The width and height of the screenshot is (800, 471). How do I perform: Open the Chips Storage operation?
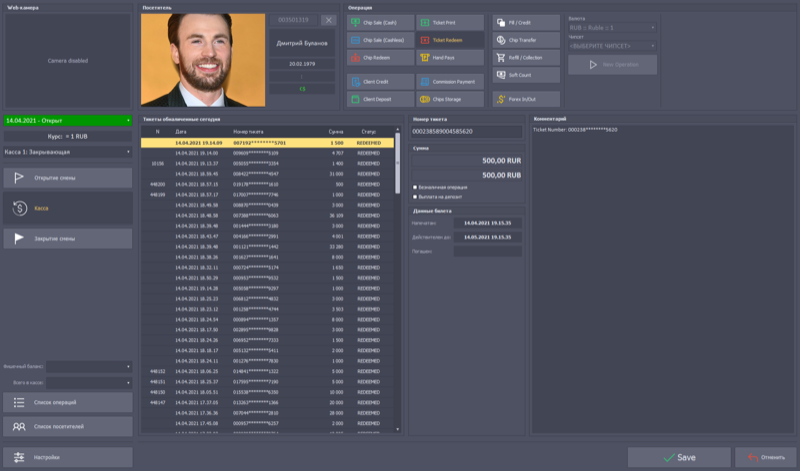427,99
